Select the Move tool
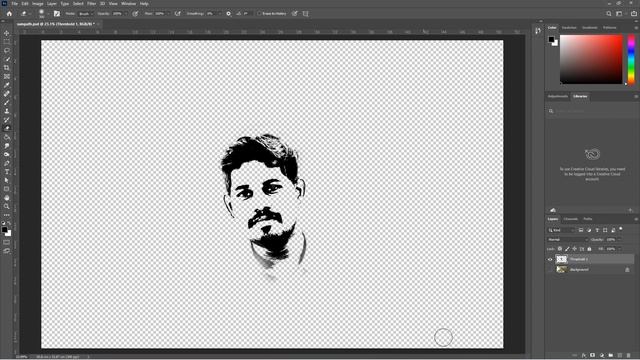Viewport: 640px width, 360px height. click(7, 33)
